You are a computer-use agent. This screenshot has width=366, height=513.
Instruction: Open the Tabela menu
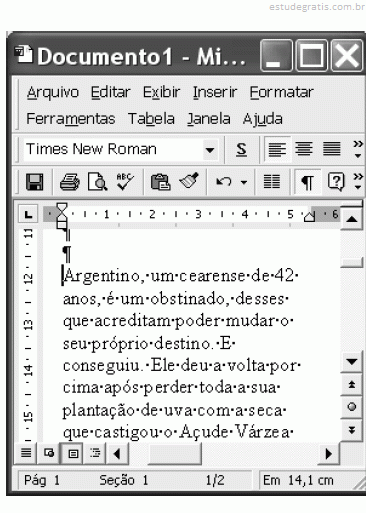(x=151, y=119)
